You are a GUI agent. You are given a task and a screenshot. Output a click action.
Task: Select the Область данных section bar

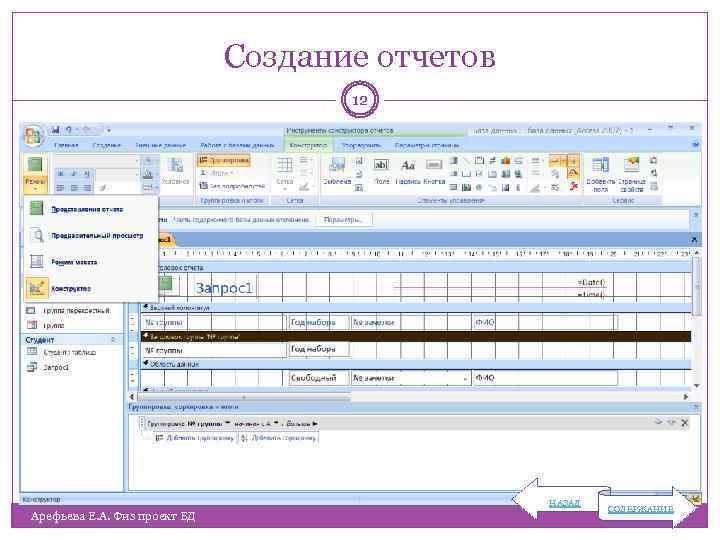click(x=416, y=364)
